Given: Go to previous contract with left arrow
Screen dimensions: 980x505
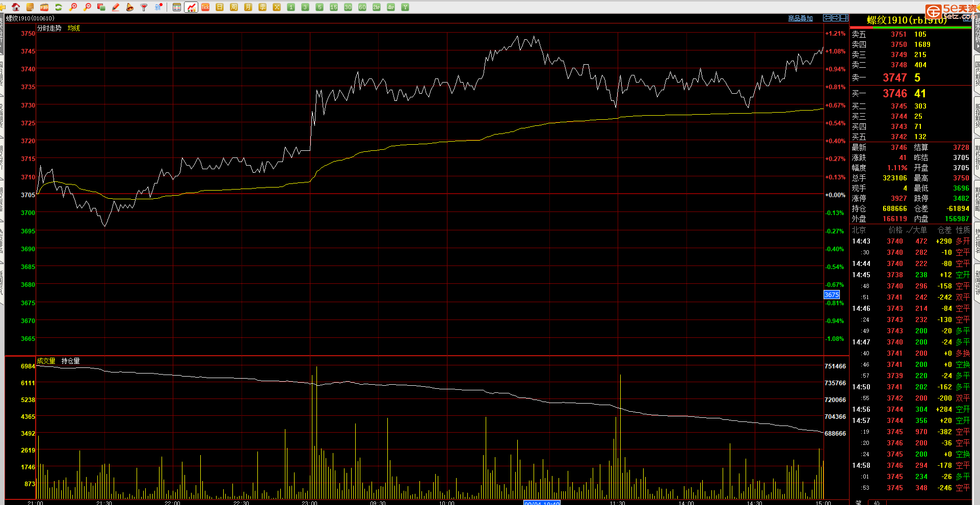Looking at the screenshot, I should coord(827,18).
